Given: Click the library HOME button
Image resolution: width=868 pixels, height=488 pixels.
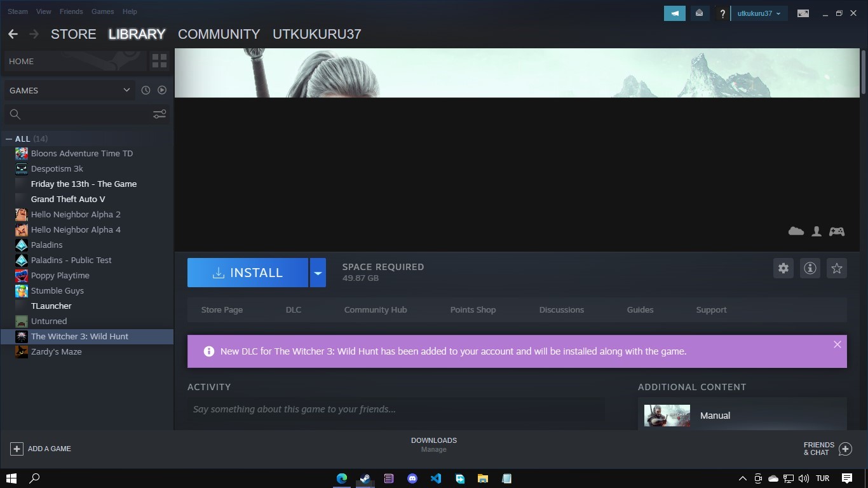Looking at the screenshot, I should point(75,61).
